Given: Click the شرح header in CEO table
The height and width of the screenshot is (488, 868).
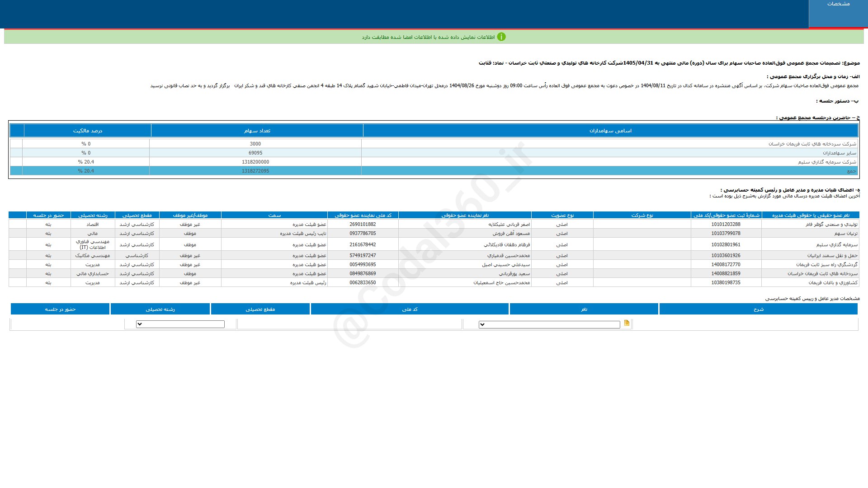Looking at the screenshot, I should tap(758, 309).
